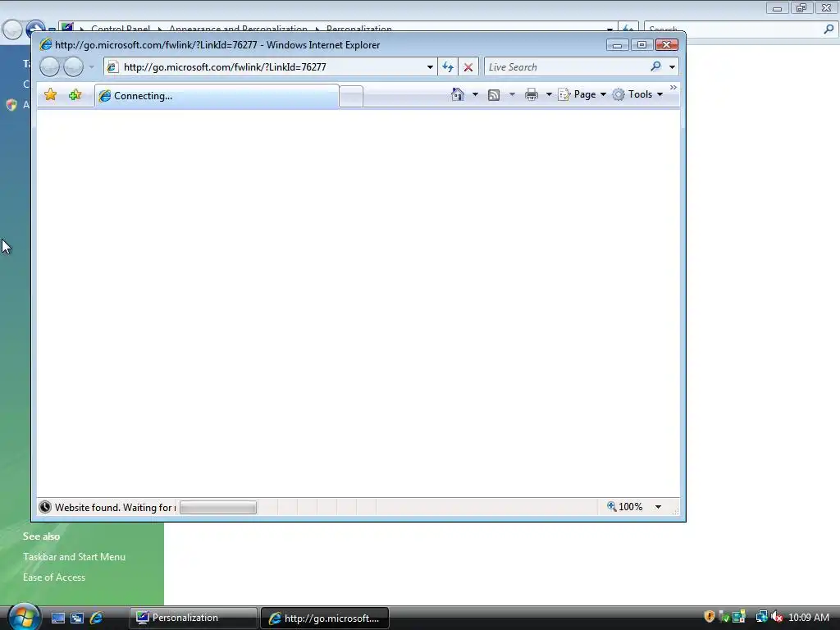Open the zoom level dropdown arrow

[x=658, y=507]
